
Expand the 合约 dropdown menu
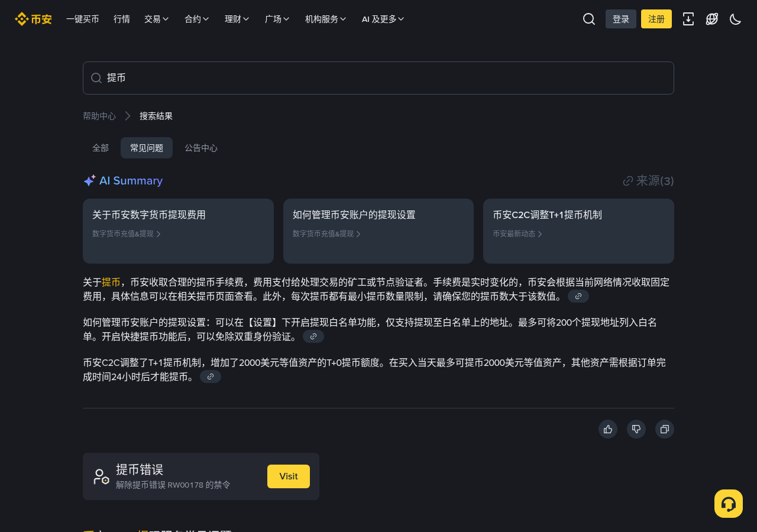coord(197,19)
